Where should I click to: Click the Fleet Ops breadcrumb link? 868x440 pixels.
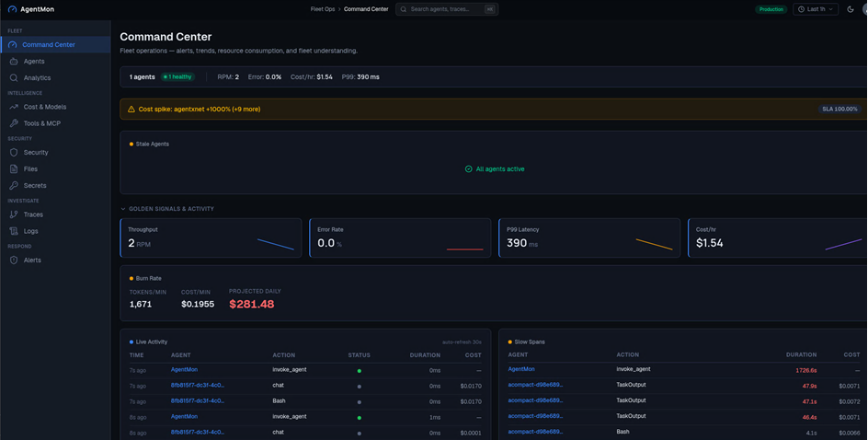click(x=323, y=9)
